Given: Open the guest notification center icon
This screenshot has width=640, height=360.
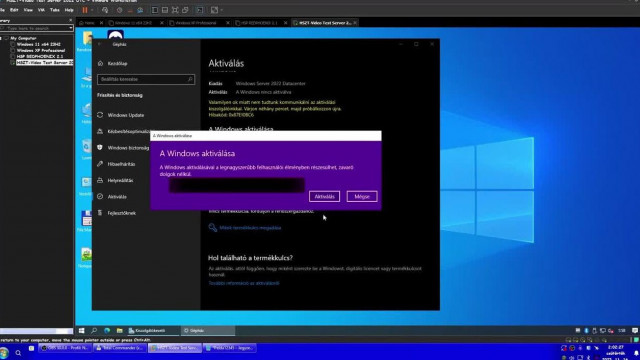Looking at the screenshot, I should click(x=635, y=331).
